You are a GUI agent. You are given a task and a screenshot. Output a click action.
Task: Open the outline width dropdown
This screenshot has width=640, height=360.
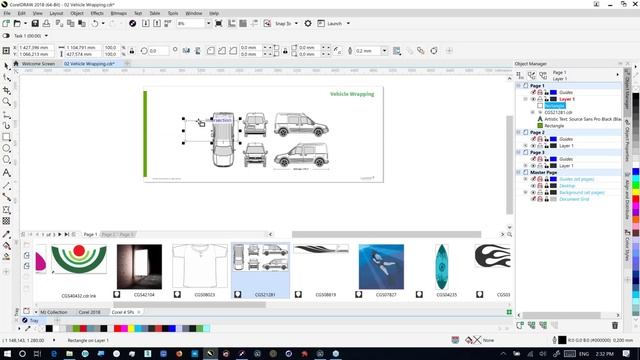tap(384, 51)
